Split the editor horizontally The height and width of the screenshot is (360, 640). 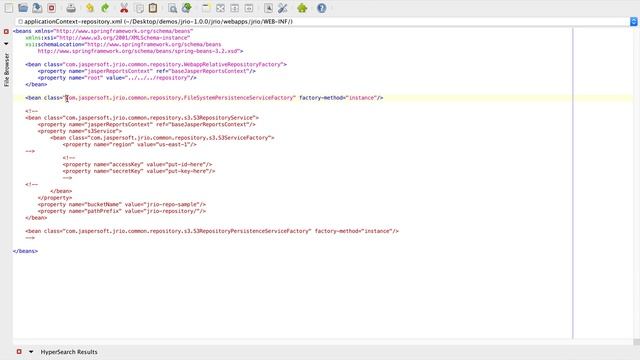pyautogui.click(x=235, y=8)
